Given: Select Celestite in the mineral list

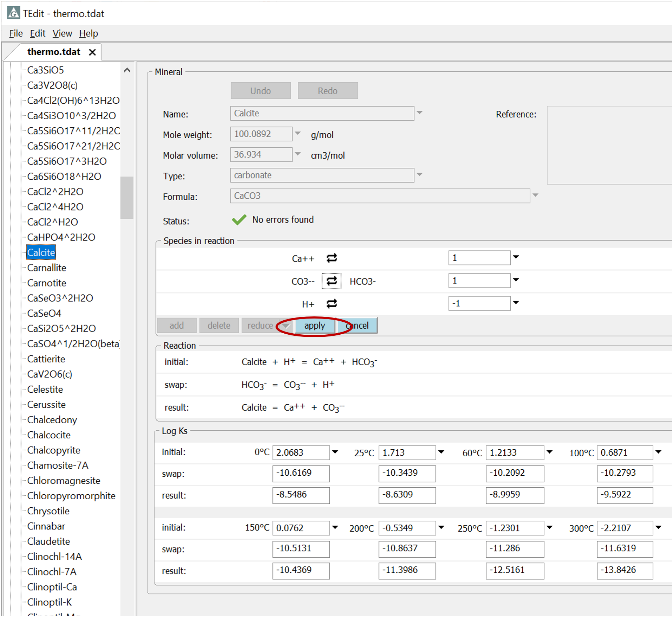Looking at the screenshot, I should coord(45,390).
